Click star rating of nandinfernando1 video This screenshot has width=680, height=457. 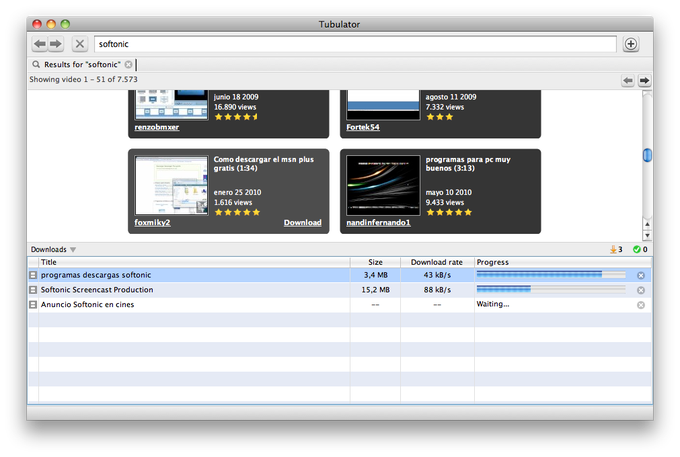coord(449,212)
